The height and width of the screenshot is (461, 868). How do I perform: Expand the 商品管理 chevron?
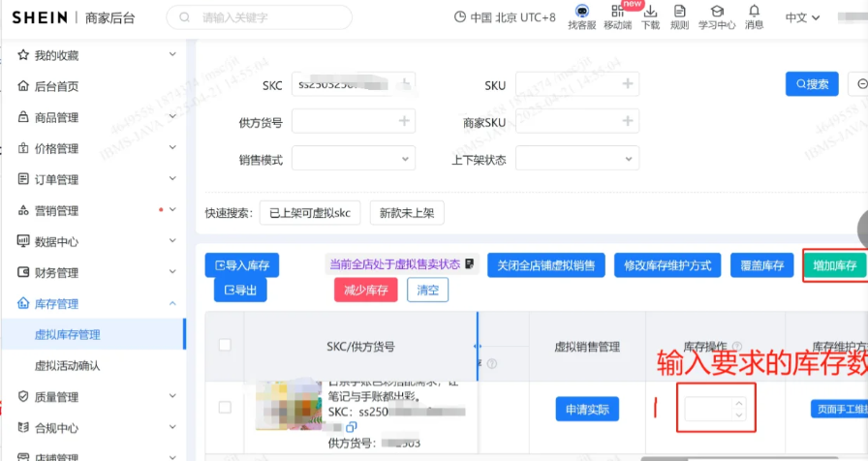coord(172,116)
